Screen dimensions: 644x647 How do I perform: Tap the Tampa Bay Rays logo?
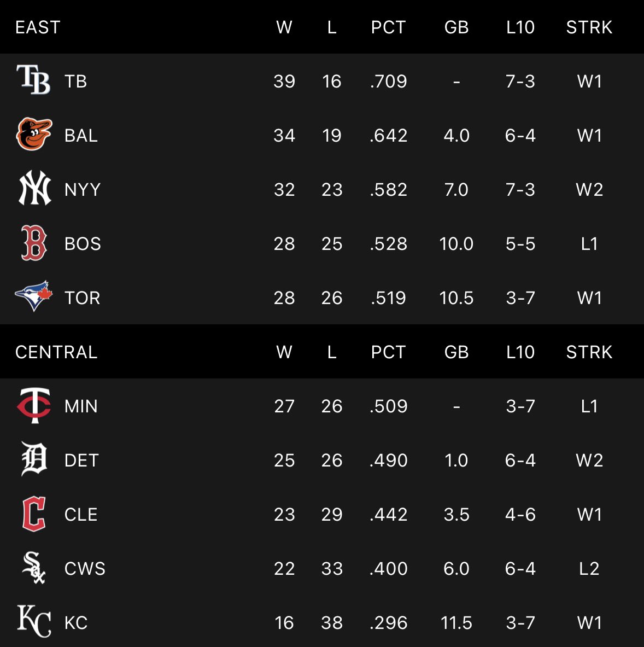[x=34, y=80]
